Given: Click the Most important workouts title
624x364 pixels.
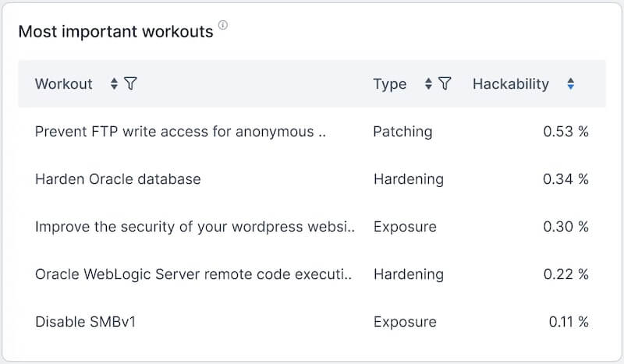Looking at the screenshot, I should click(x=115, y=32).
